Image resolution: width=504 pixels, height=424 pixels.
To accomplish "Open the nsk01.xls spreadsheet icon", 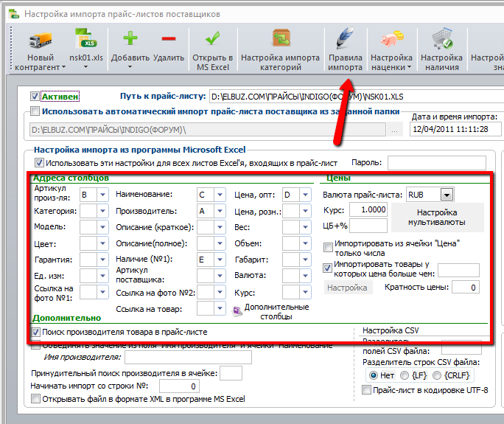I will pyautogui.click(x=85, y=38).
